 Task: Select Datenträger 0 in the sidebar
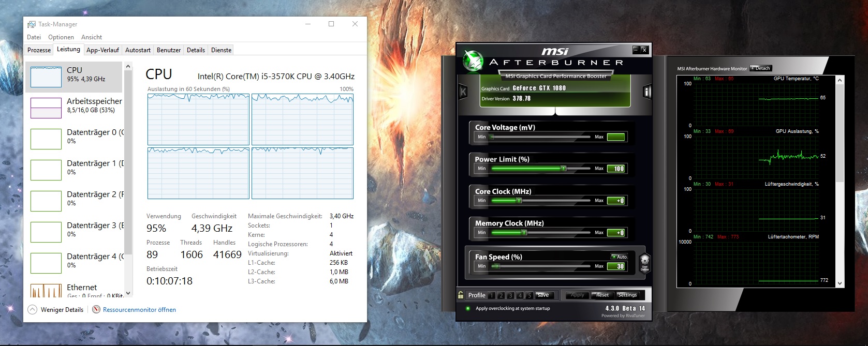pos(74,139)
